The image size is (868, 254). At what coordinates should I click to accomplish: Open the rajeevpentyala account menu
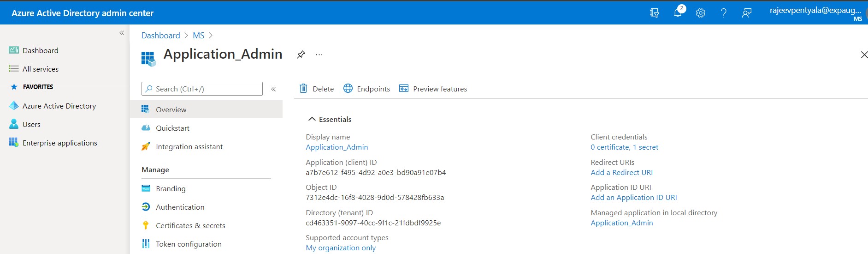tap(815, 13)
